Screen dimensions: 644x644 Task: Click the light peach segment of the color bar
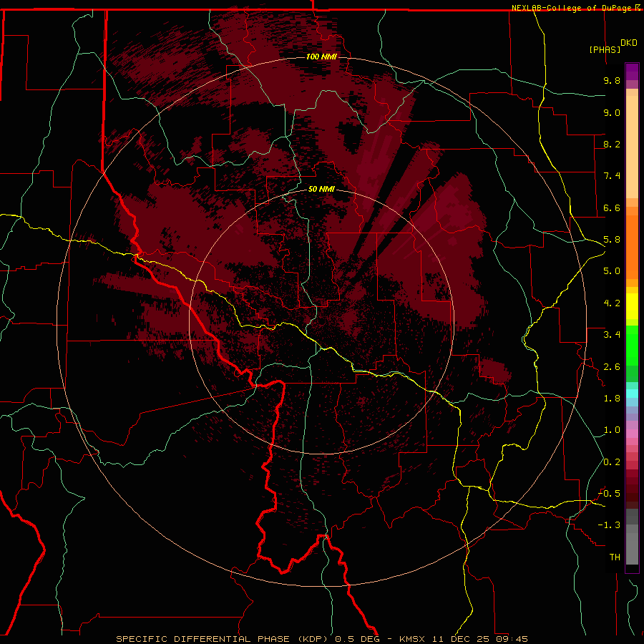pyautogui.click(x=632, y=147)
